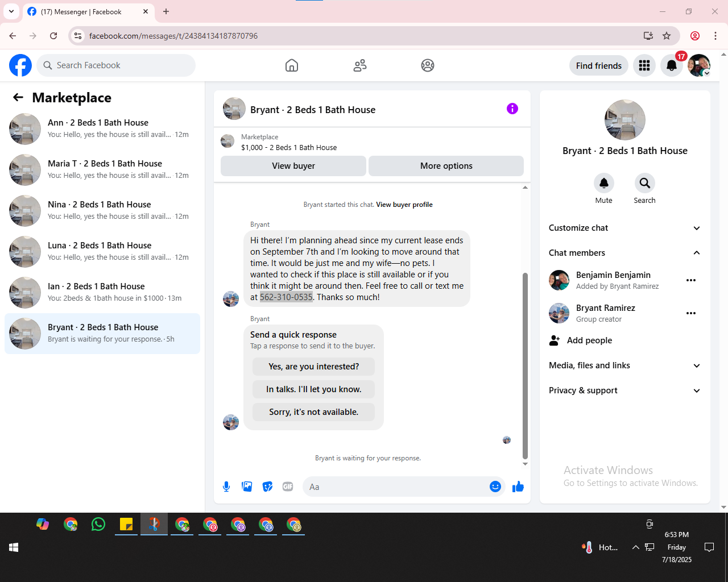Collapse Chat members section
Screen dimensions: 728x582
point(624,253)
